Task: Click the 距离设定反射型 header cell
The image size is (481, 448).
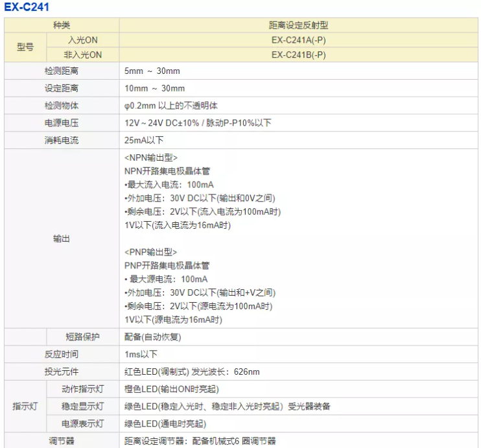Action: 298,25
